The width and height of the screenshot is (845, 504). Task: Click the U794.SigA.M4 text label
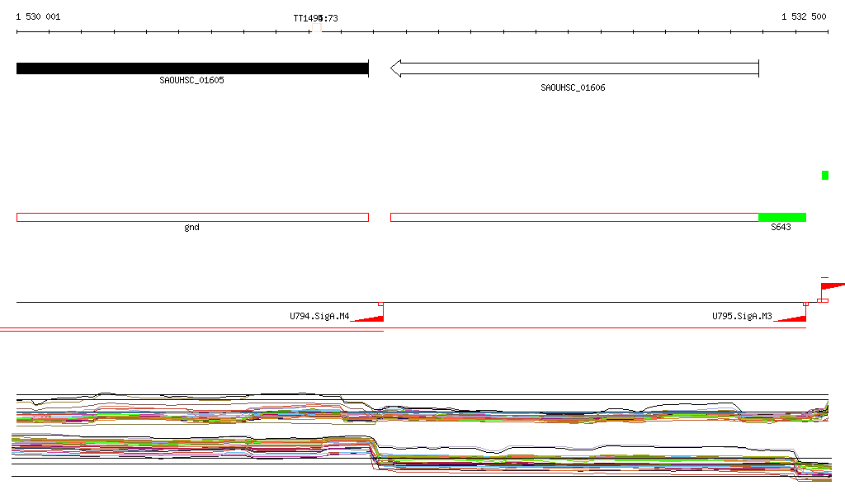click(319, 316)
